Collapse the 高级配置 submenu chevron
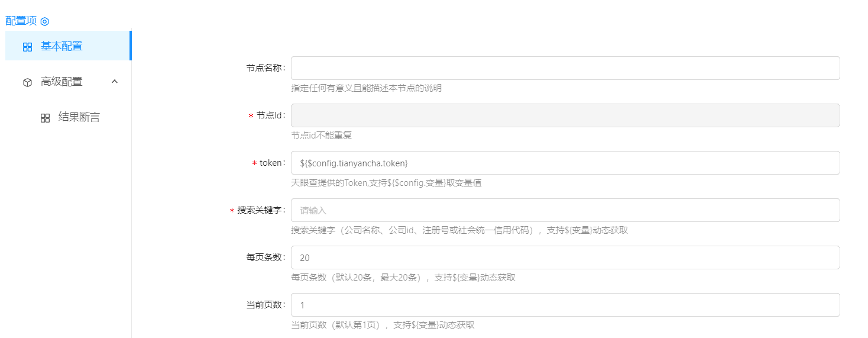 point(115,82)
